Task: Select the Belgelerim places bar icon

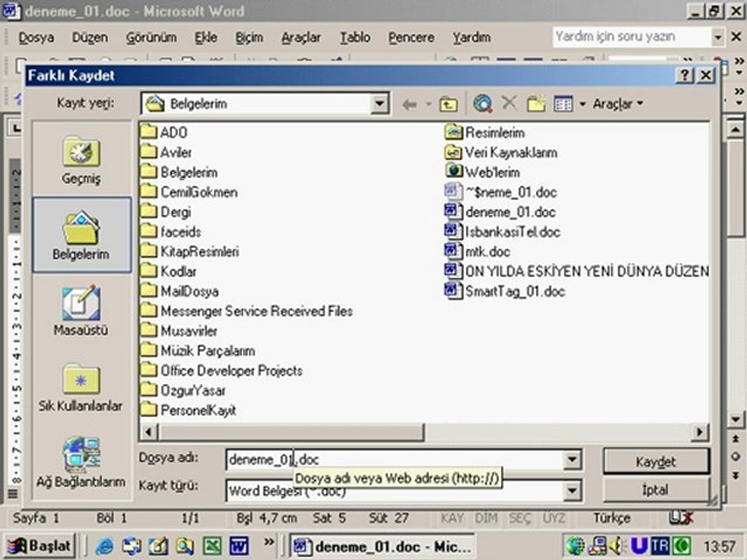Action: (82, 235)
